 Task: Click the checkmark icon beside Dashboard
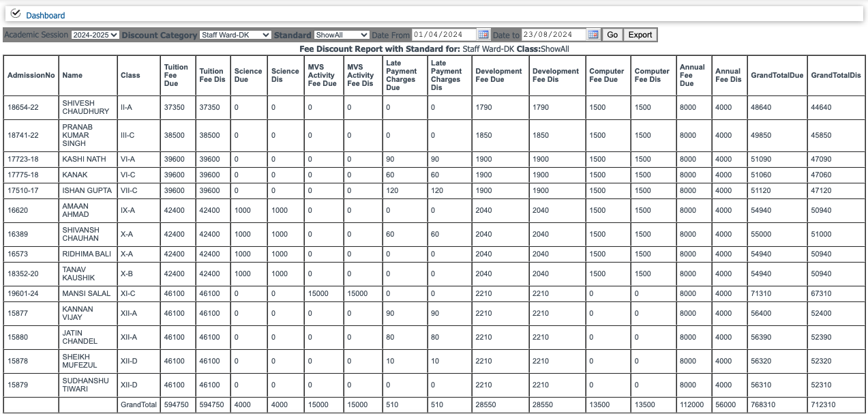(x=16, y=14)
